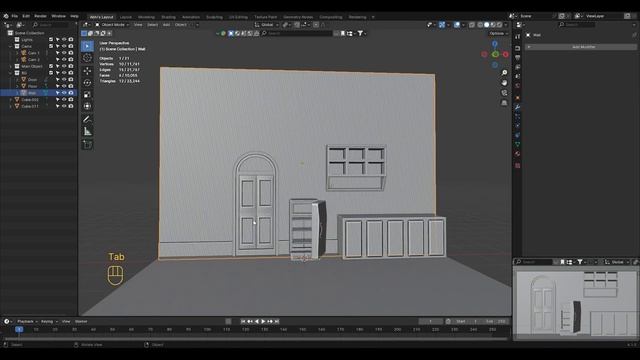Select the 3D Cursor tool
The width and height of the screenshot is (640, 360).
pyautogui.click(x=87, y=58)
